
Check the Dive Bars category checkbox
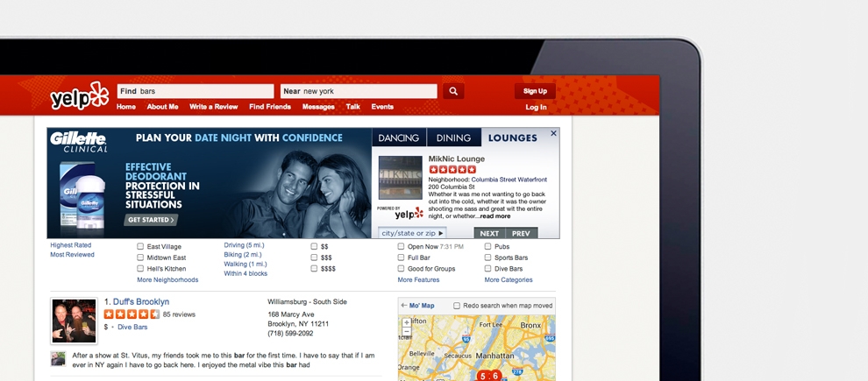click(487, 269)
